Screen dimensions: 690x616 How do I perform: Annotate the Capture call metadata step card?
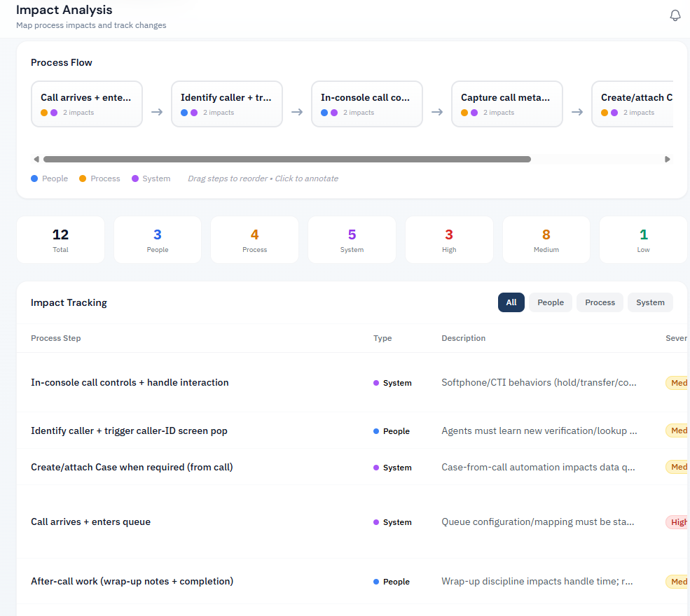coord(507,104)
